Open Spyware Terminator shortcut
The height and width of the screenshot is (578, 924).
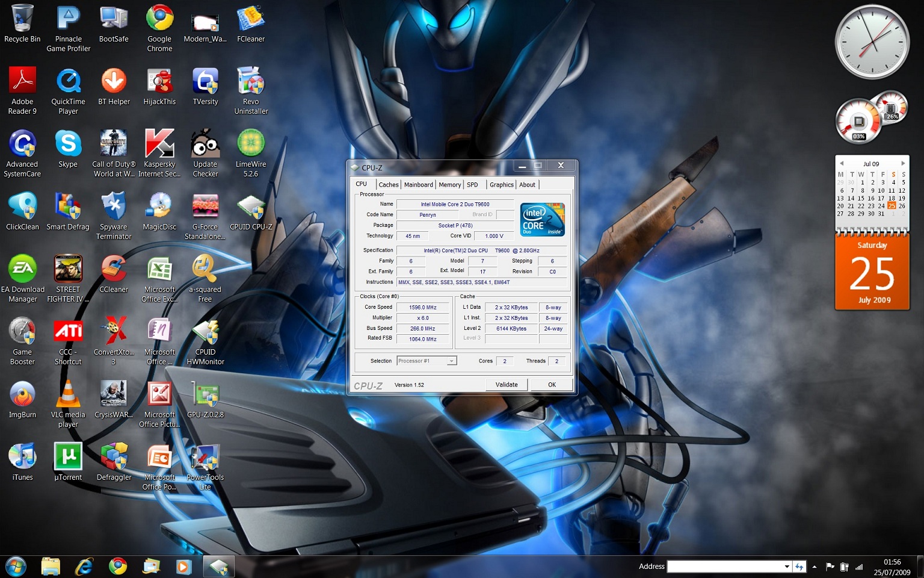pyautogui.click(x=114, y=216)
